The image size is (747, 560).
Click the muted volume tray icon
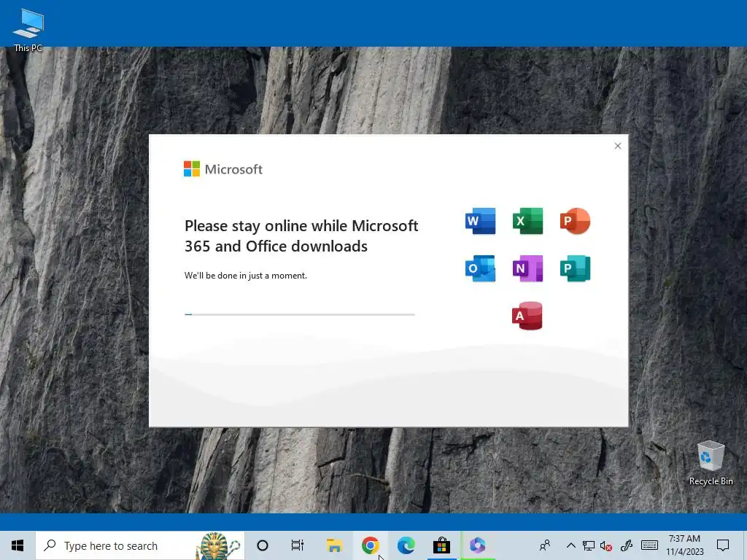pyautogui.click(x=606, y=545)
